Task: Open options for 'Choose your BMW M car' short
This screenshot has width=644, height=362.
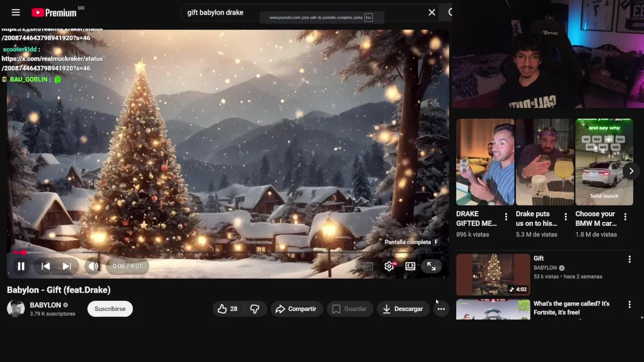Action: point(625,217)
